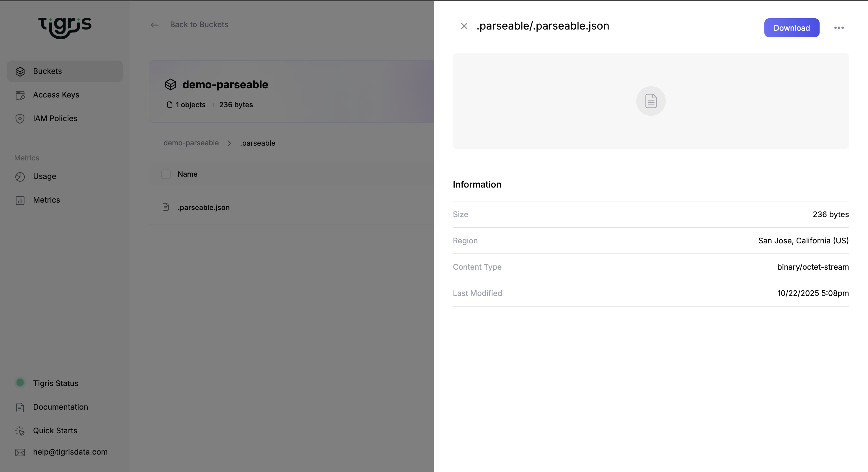Click the back arrow to Buckets

[154, 25]
